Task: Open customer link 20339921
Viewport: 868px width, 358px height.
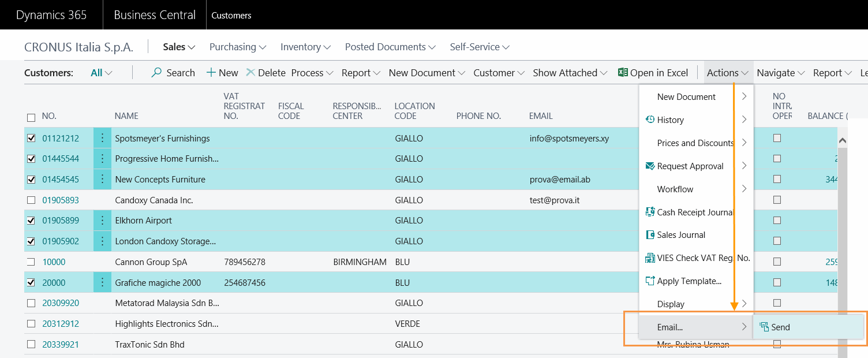Action: 61,345
